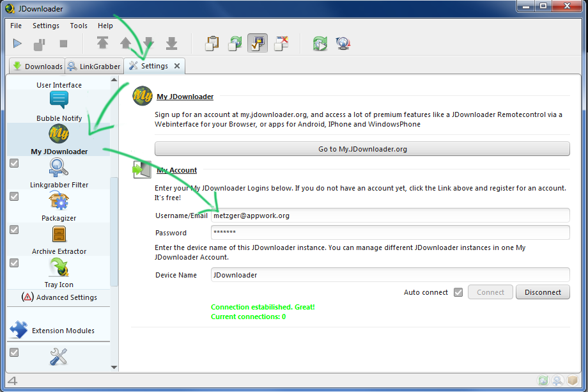Viewport: 588px width, 392px height.
Task: Click the reconnect now green icon
Action: [x=320, y=43]
